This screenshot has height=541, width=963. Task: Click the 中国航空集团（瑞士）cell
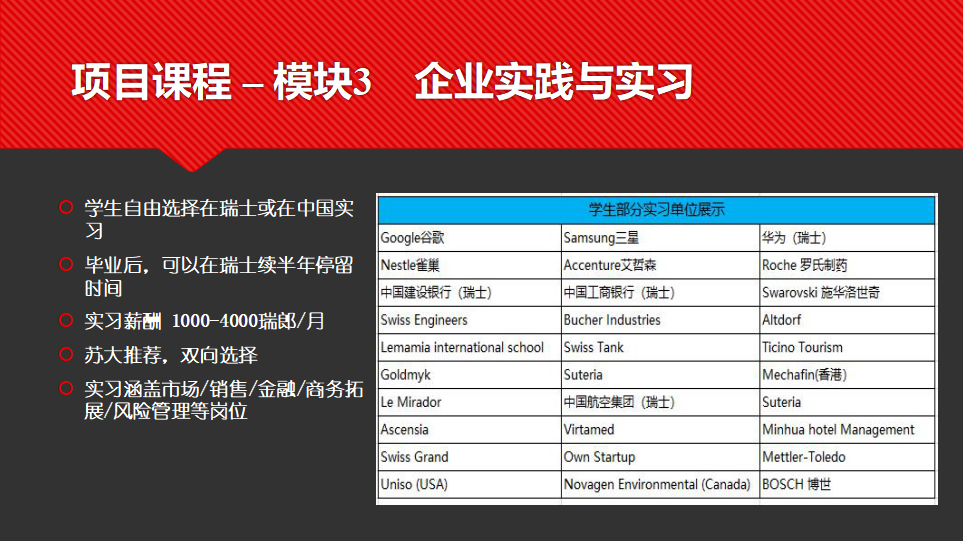(661, 402)
